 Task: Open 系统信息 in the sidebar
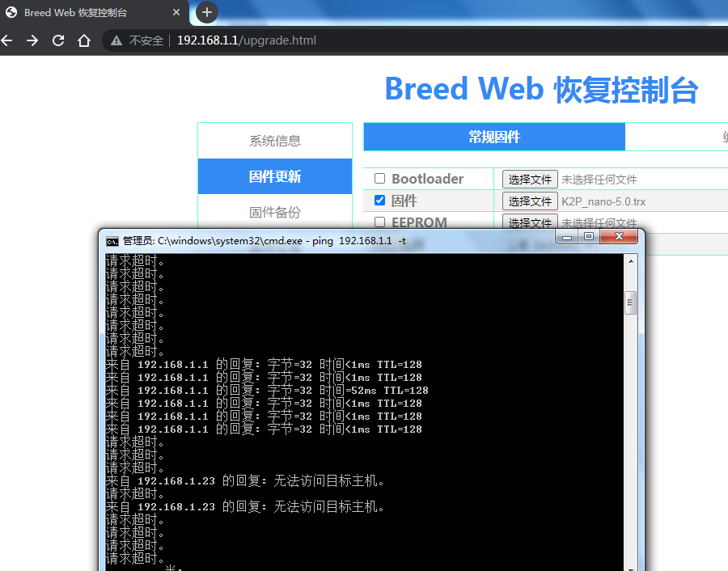point(275,141)
